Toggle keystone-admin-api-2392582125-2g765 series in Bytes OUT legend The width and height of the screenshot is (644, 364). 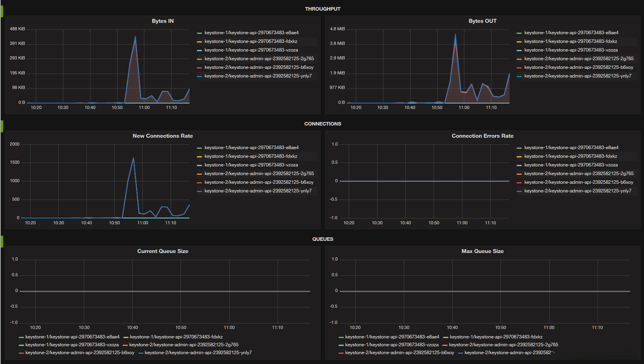[579, 59]
